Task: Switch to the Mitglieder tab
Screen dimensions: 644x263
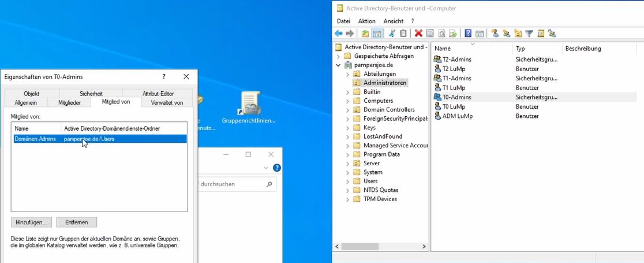Action: coord(69,102)
